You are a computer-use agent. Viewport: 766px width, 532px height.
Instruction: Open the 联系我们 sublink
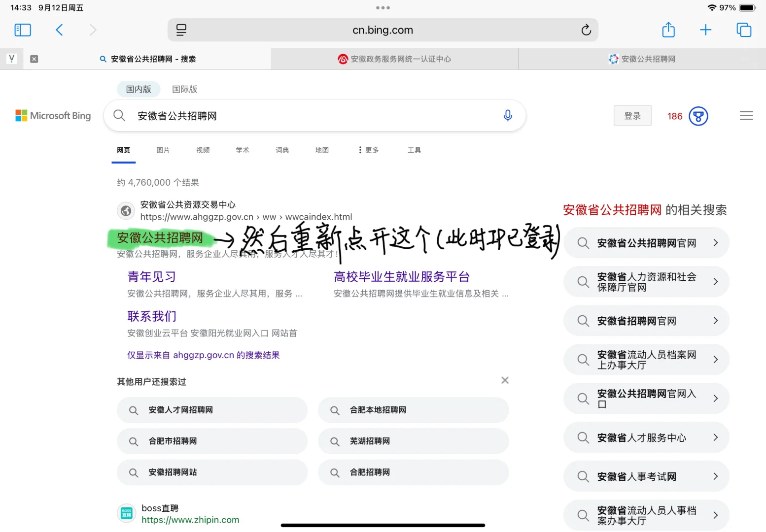(x=152, y=316)
